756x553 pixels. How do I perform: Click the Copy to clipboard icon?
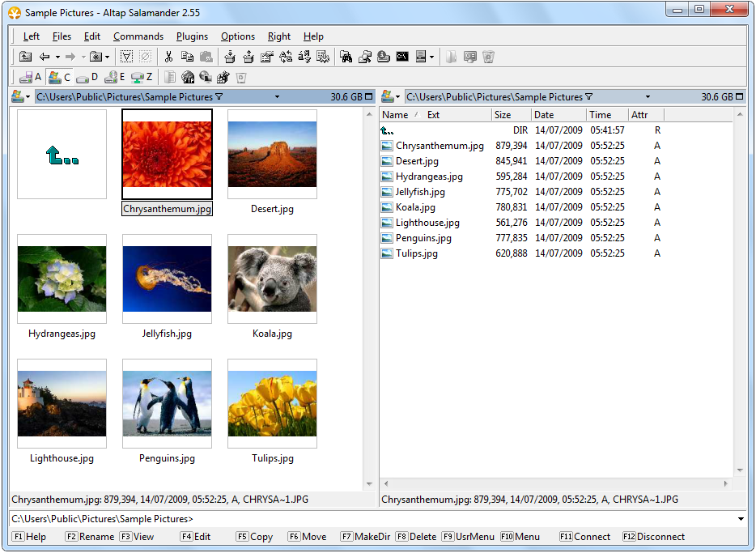187,57
